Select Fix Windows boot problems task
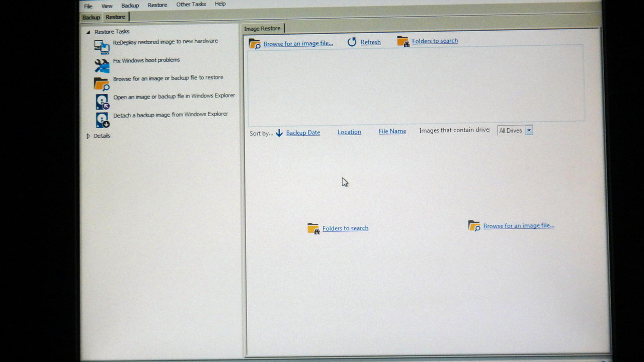 point(146,60)
